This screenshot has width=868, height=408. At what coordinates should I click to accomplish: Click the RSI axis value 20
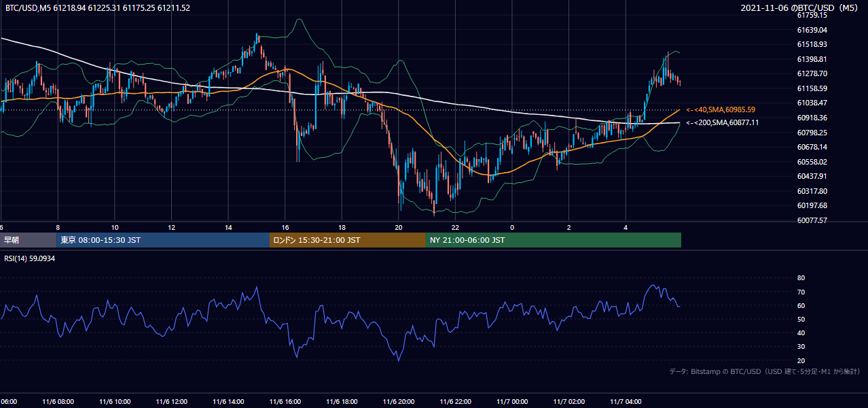tap(801, 360)
